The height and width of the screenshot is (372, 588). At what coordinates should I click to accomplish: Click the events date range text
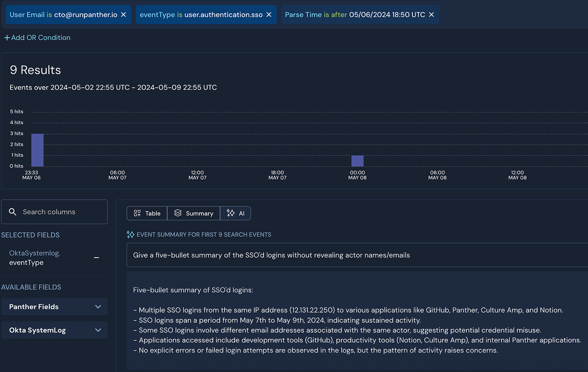pyautogui.click(x=113, y=87)
